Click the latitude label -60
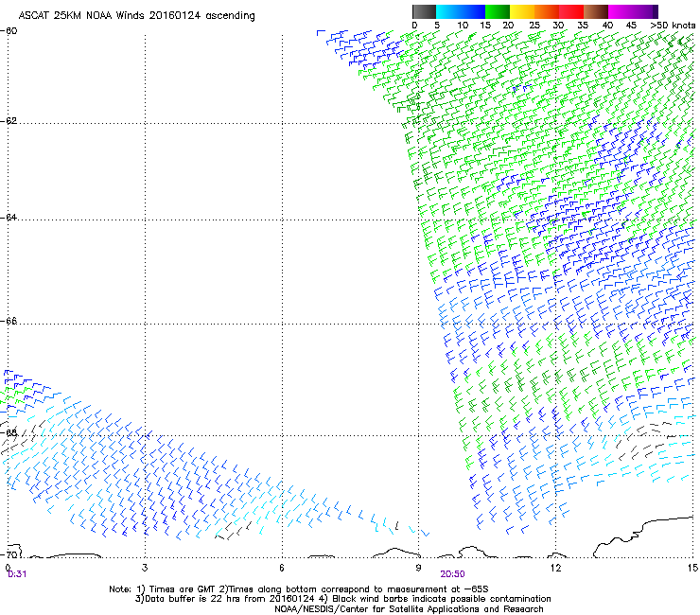Screen dimensions: 700x615 click(9, 31)
